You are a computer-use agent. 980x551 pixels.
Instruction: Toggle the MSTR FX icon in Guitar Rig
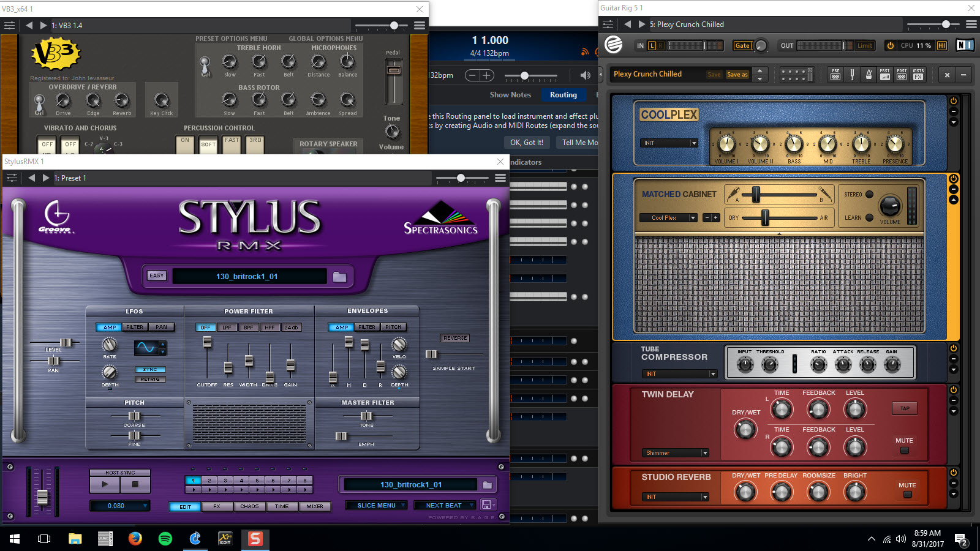[918, 75]
